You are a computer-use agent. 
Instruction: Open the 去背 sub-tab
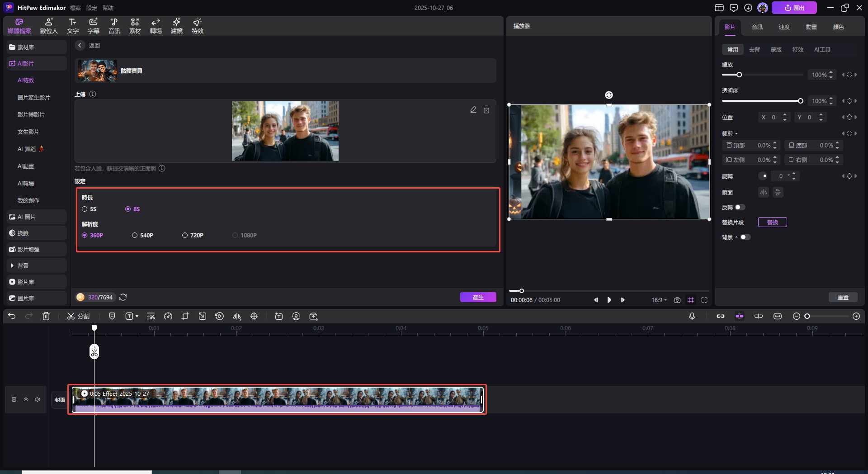(x=754, y=50)
